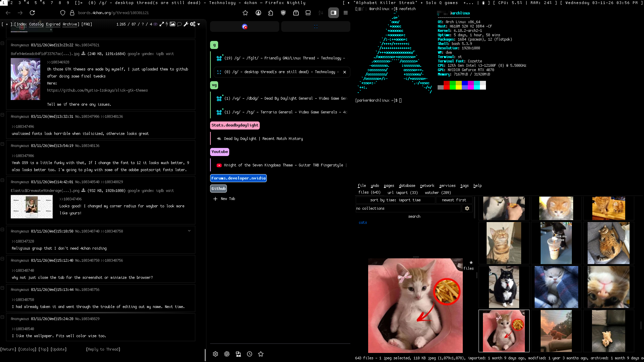Download the 8afe94e6eadc04f1df33767ac jpg file
Screen dimensions: 644x362
click(83, 53)
